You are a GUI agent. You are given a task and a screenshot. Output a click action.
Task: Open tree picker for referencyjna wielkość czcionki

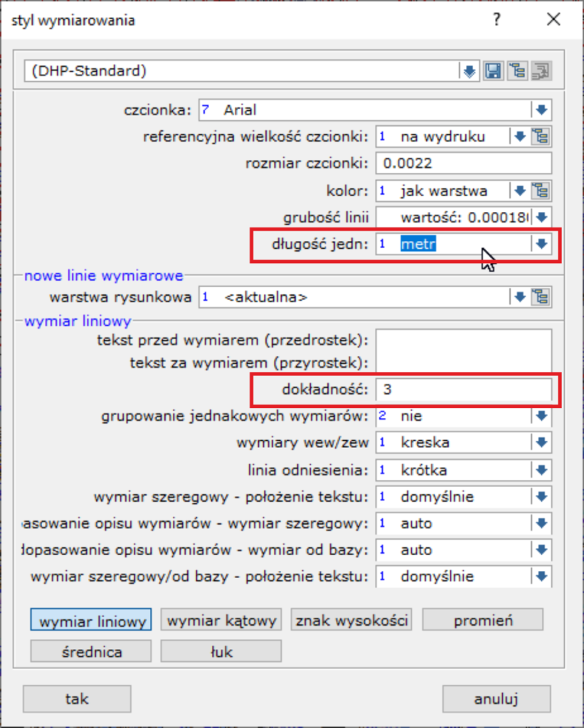click(542, 136)
